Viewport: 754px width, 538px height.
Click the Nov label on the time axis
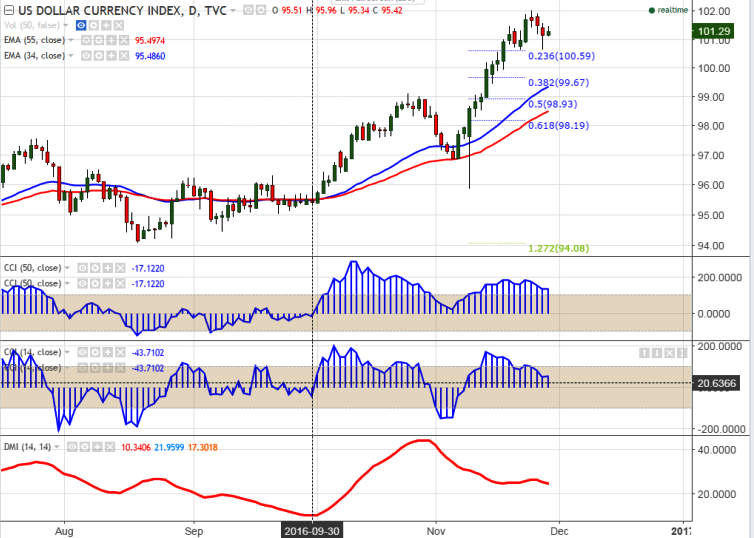tap(436, 531)
